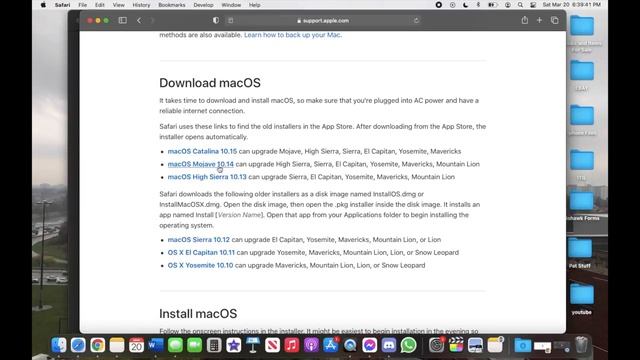Open macOS High Sierra 10.13 link
640x360 pixels.
pos(207,177)
